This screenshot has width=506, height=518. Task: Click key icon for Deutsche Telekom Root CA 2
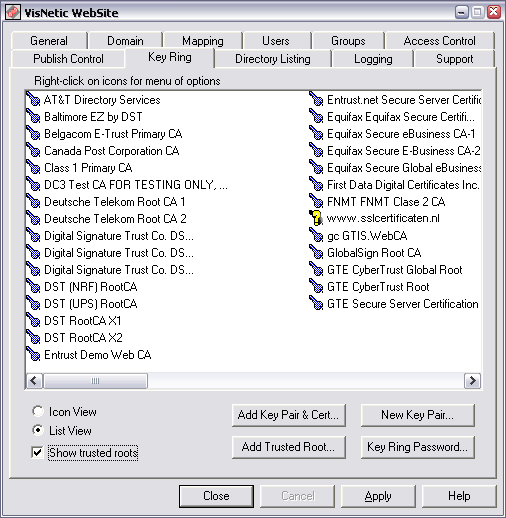click(x=33, y=218)
